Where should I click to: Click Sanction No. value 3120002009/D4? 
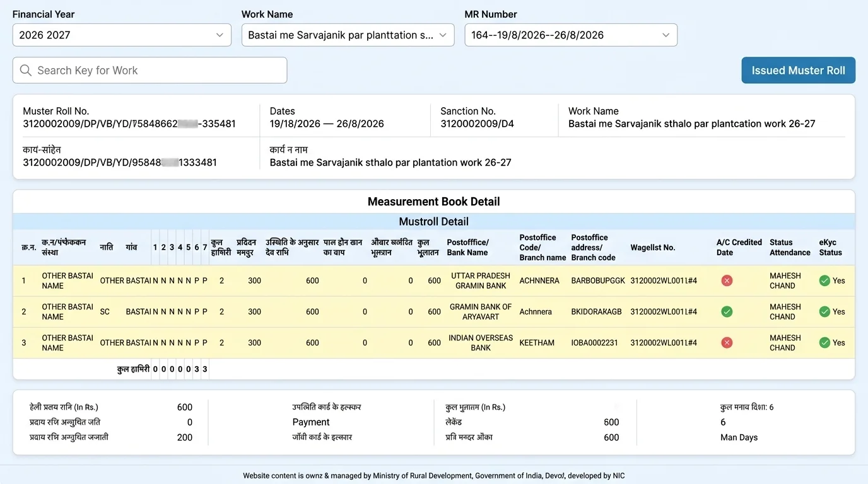pos(477,124)
